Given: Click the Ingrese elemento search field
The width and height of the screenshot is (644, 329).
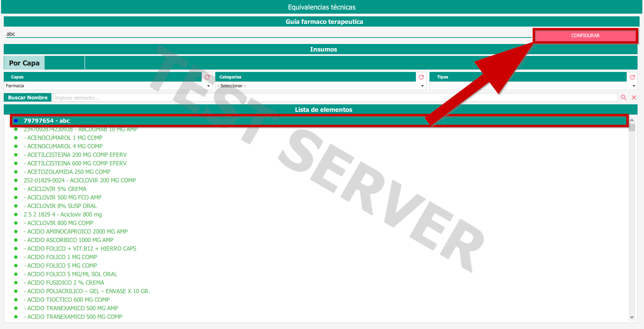Looking at the screenshot, I should [x=335, y=98].
